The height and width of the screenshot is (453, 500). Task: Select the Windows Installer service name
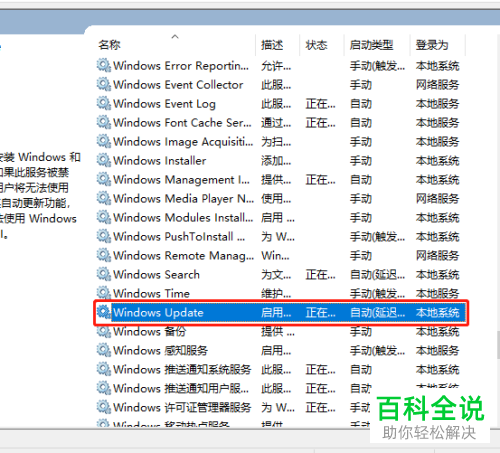(x=160, y=161)
